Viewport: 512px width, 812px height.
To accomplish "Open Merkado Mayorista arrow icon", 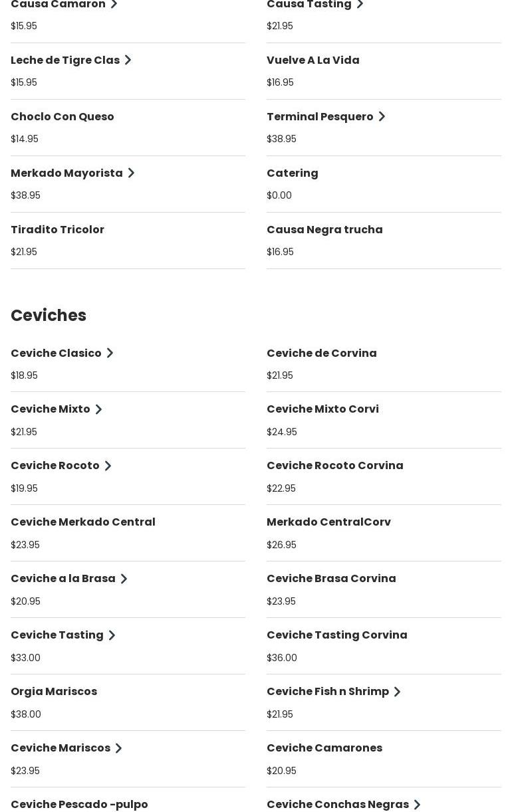I will pos(131,173).
